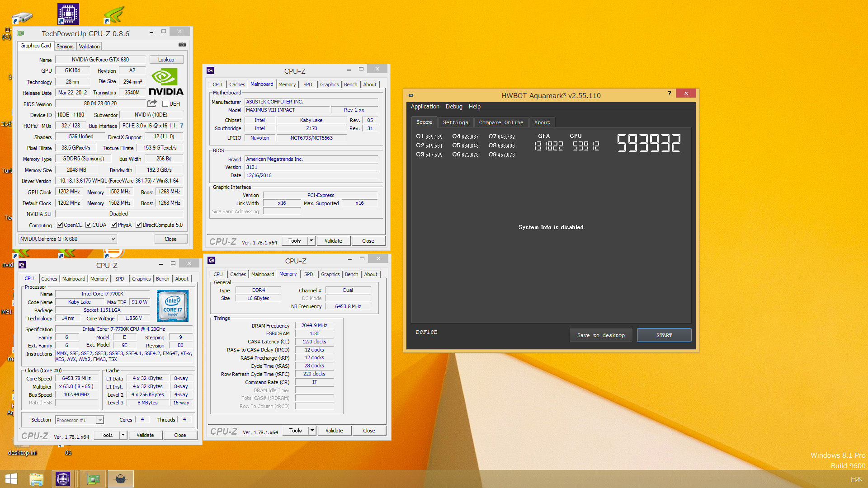868x488 pixels.
Task: Open the Compare Online tab in Aquamark
Action: pyautogui.click(x=501, y=122)
